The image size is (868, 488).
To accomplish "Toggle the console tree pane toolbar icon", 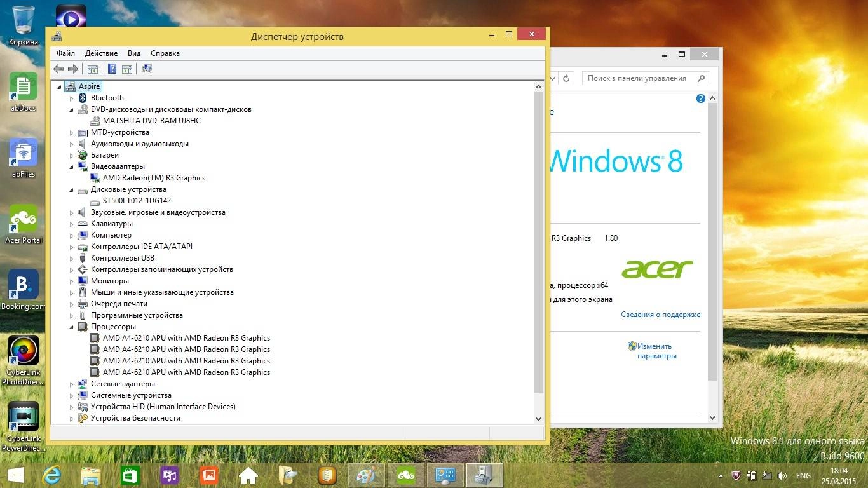I will click(93, 69).
